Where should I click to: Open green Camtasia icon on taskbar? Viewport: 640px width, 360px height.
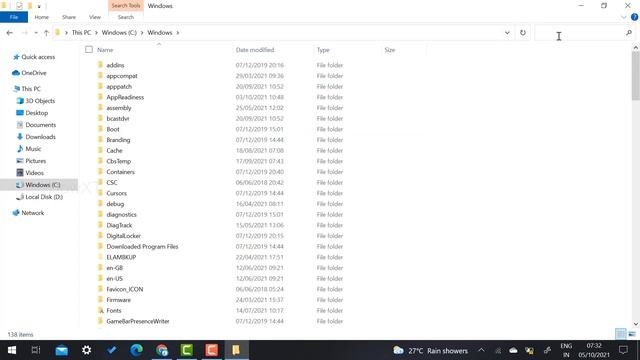187,350
